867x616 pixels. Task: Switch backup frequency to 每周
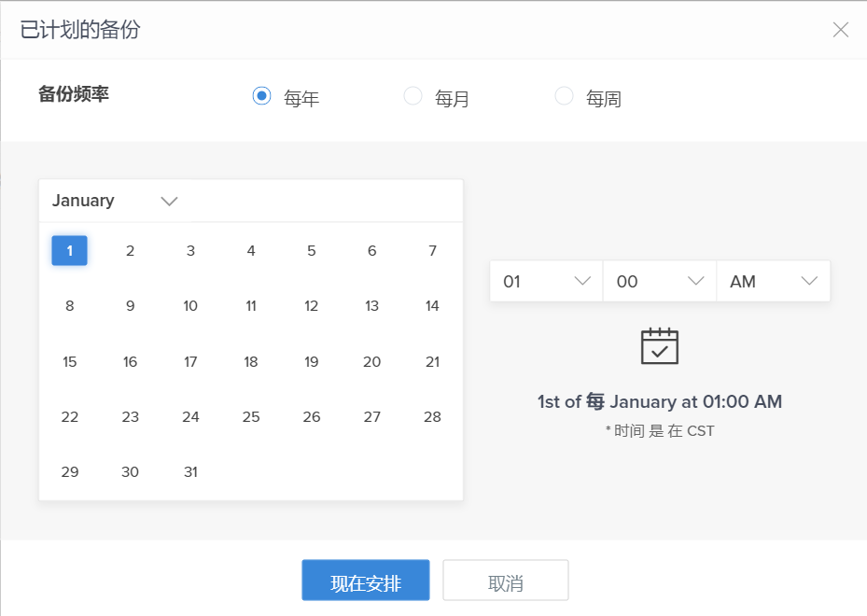pos(564,96)
